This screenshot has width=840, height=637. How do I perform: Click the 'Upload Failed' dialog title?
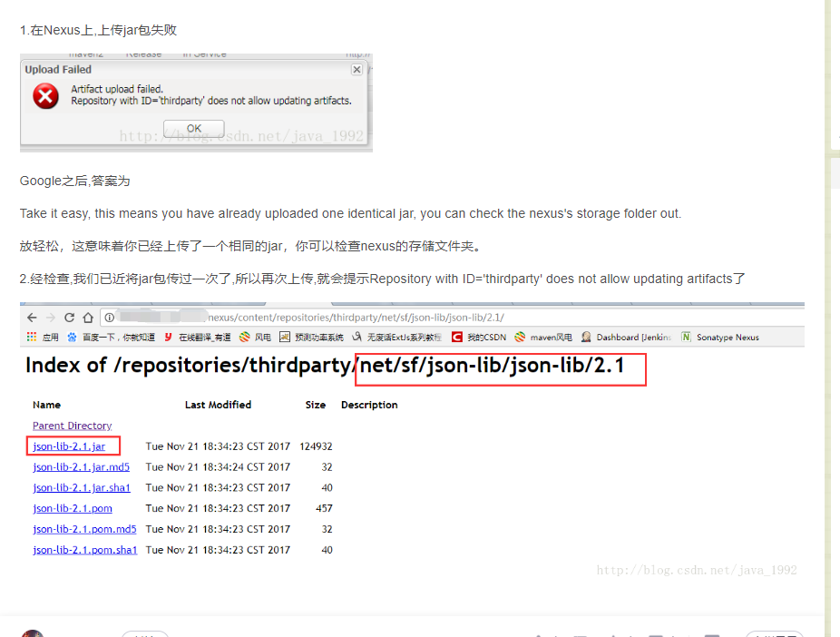(58, 70)
